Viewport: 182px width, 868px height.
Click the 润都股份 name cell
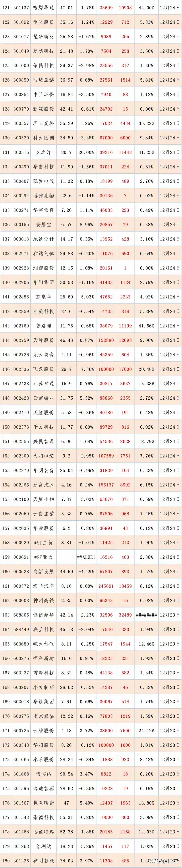(x=43, y=268)
